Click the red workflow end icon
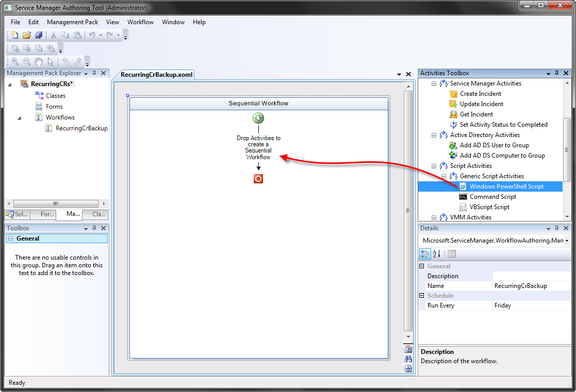The width and height of the screenshot is (576, 392). click(258, 179)
